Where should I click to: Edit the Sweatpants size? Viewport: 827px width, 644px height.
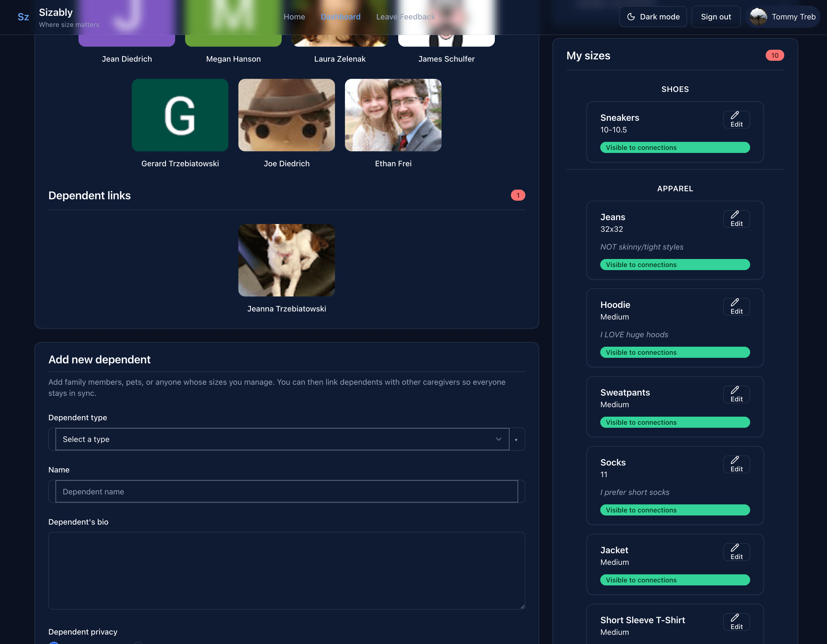(x=736, y=394)
